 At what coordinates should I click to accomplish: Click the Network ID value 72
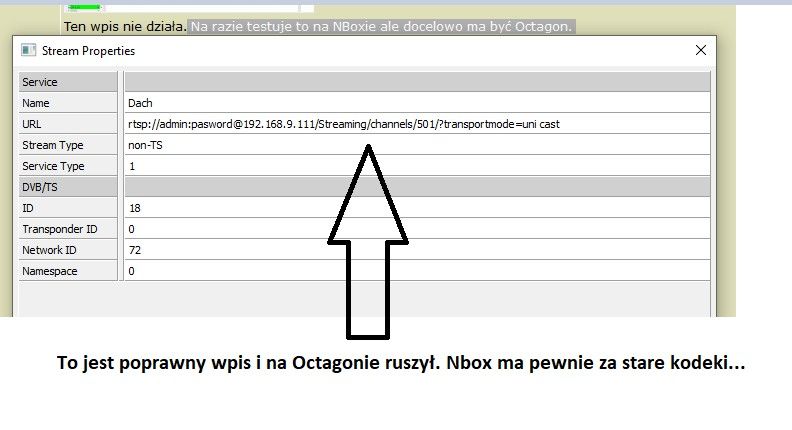417,250
